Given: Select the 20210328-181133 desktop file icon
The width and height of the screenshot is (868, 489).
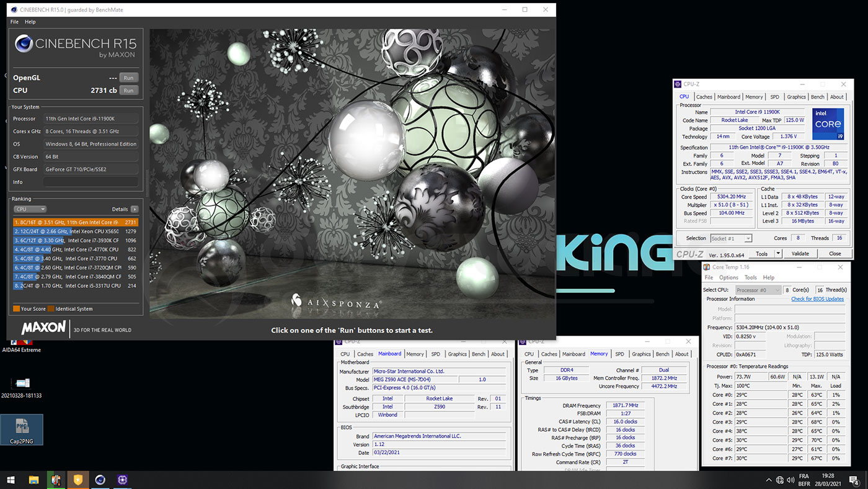Looking at the screenshot, I should point(22,387).
